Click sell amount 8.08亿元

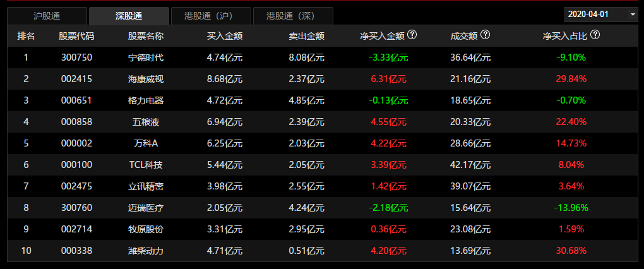[x=307, y=57]
